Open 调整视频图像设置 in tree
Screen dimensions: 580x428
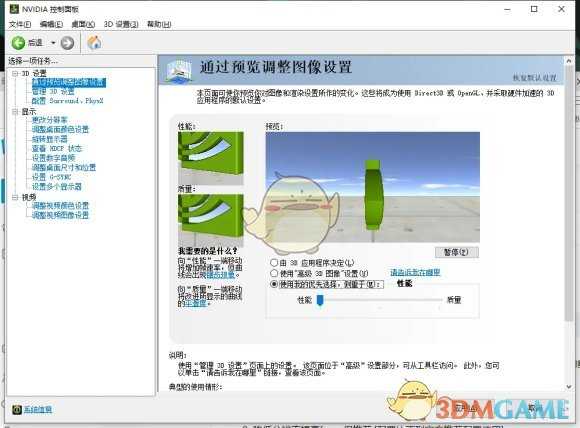[x=60, y=215]
